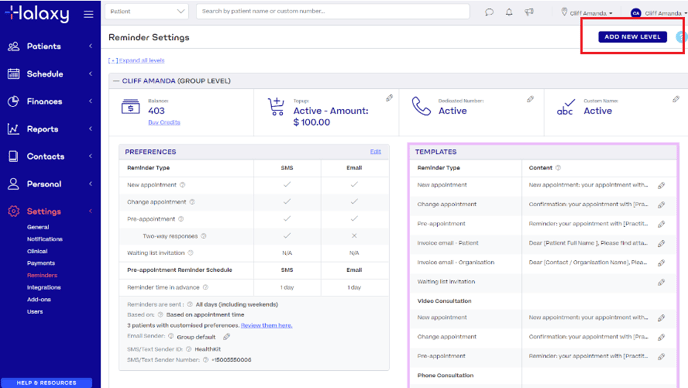Screen dimensions: 688x388
Task: Open the notifications bell
Action: tap(509, 12)
